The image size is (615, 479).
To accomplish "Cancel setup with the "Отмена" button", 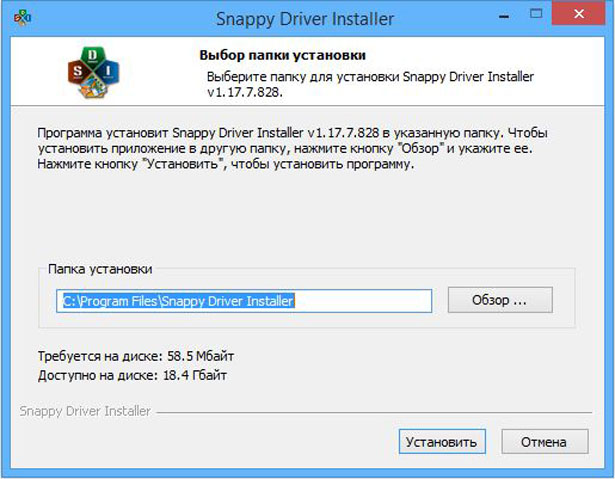I will [x=542, y=441].
